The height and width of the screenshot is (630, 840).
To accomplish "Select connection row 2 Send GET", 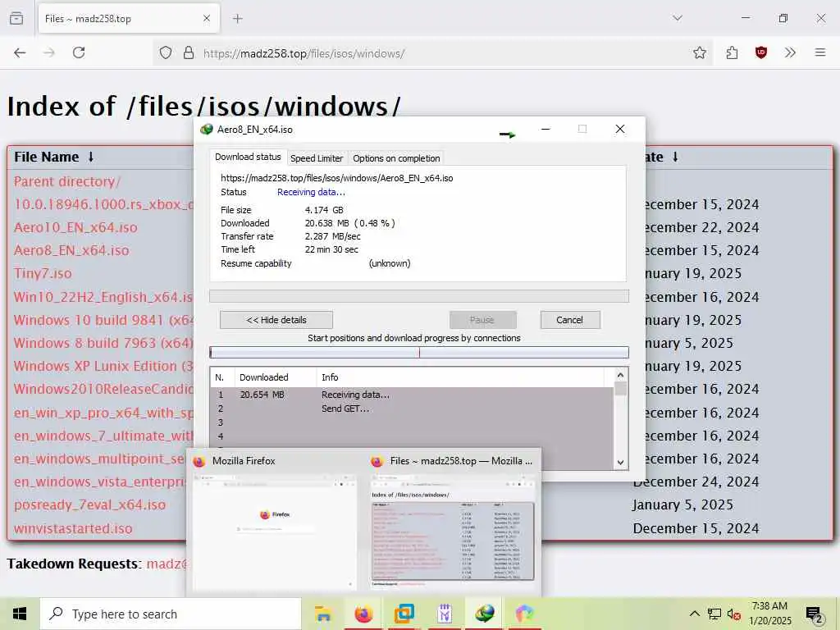I will pos(412,409).
